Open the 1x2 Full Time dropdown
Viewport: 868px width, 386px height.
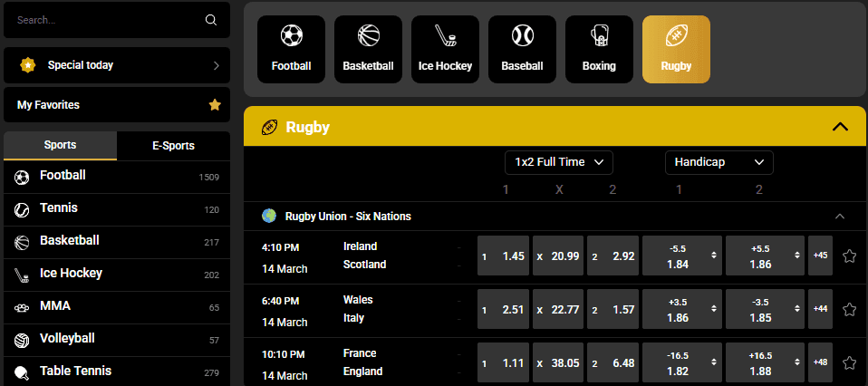click(x=558, y=162)
